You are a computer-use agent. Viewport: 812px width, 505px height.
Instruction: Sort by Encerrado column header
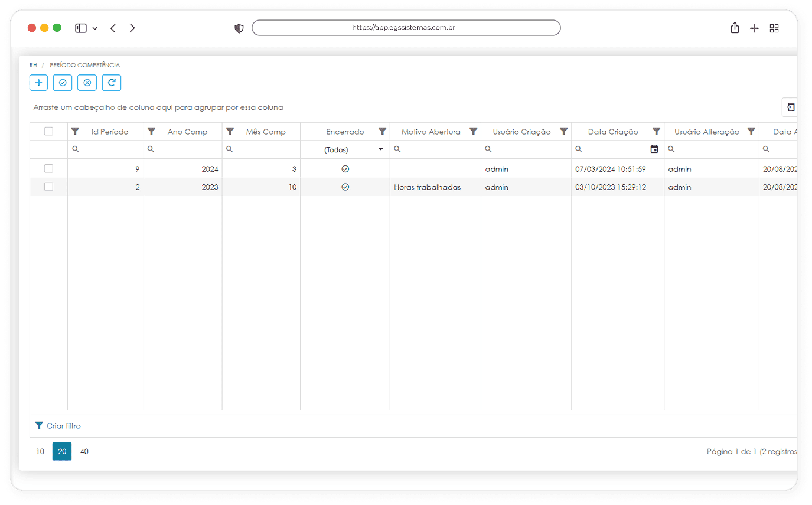[345, 132]
